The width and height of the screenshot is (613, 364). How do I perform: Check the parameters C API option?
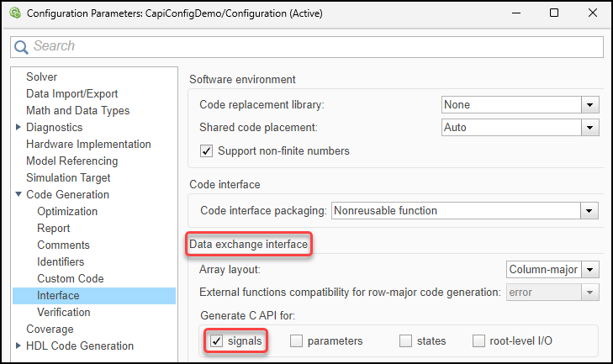(x=296, y=341)
